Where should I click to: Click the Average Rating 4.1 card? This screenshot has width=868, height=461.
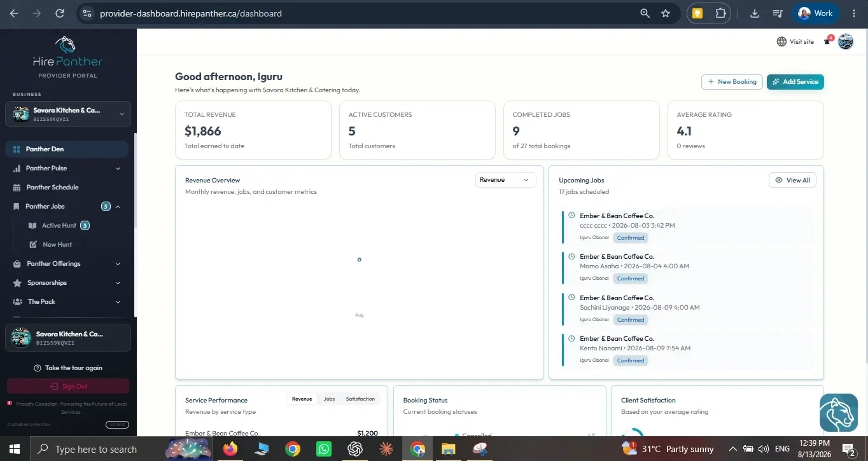tap(746, 130)
